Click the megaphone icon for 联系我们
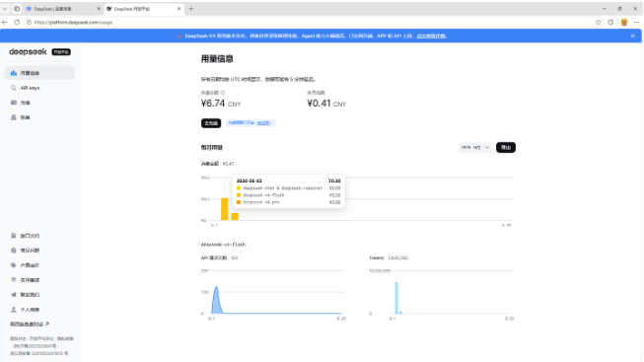This screenshot has width=644, height=362. [13, 295]
